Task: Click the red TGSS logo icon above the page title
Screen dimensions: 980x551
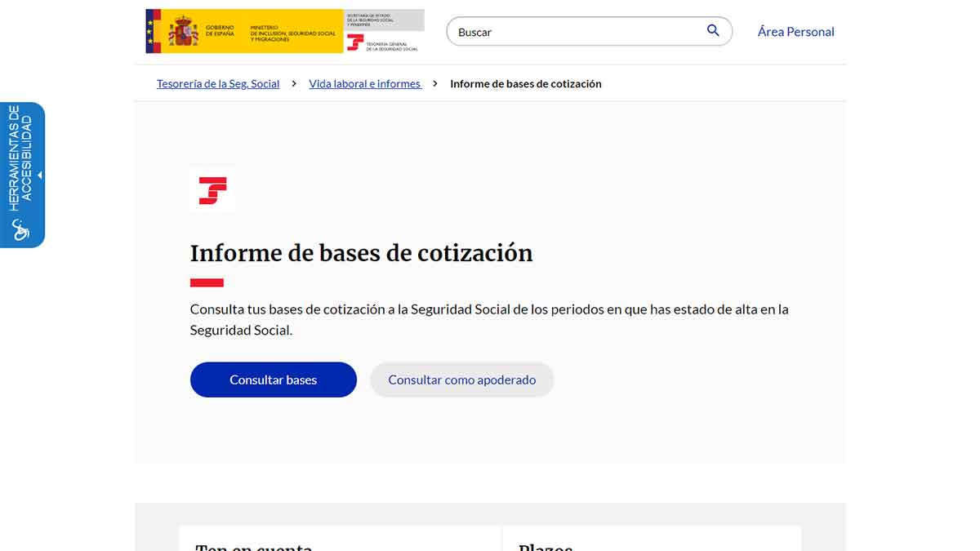Action: coord(212,189)
